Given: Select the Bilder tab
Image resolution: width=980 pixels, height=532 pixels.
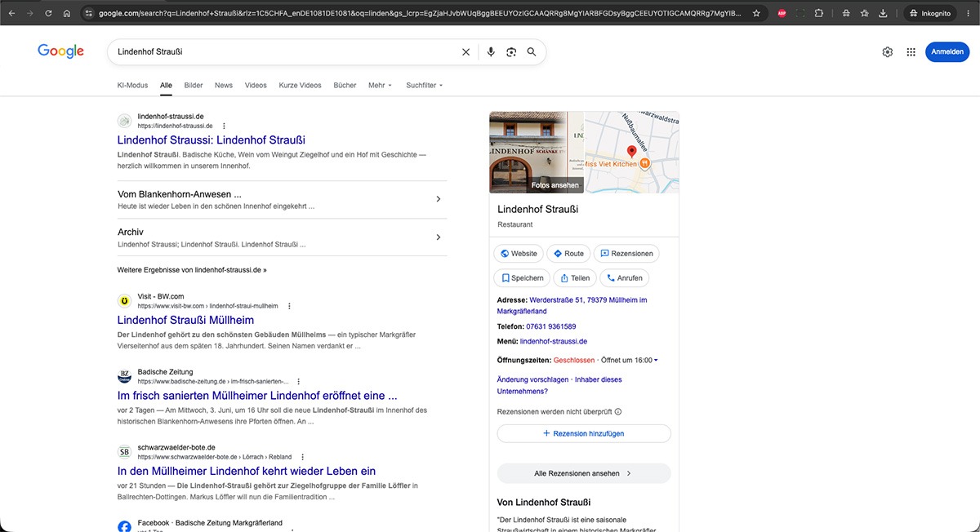Looking at the screenshot, I should click(x=194, y=85).
